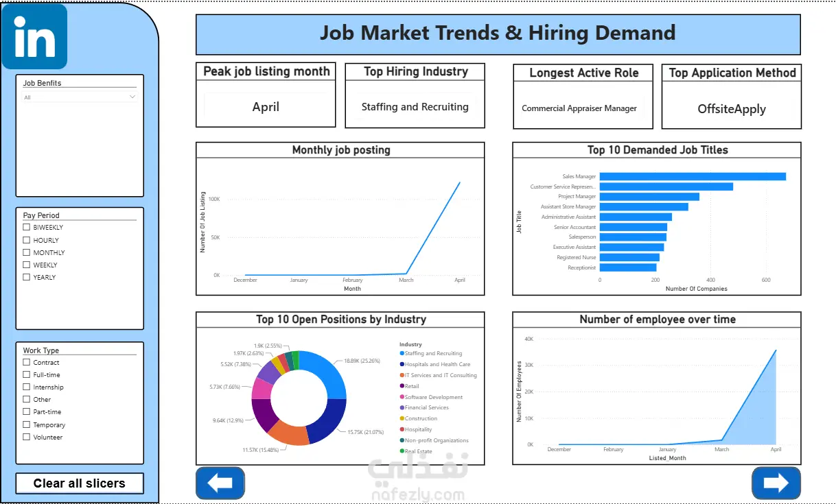Tick the Temporary work type checkbox
The height and width of the screenshot is (504, 836).
[27, 424]
